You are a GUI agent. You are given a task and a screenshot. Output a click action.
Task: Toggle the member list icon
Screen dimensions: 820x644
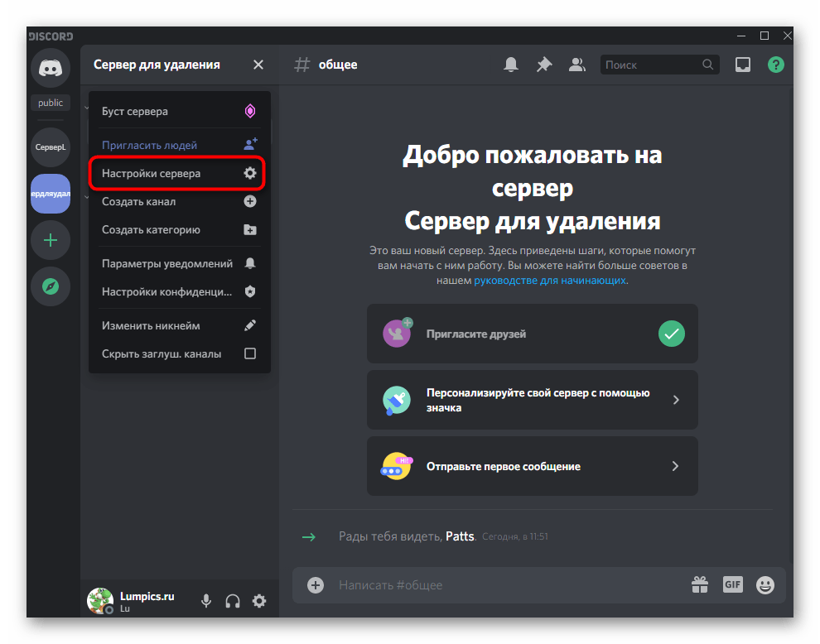[x=577, y=65]
